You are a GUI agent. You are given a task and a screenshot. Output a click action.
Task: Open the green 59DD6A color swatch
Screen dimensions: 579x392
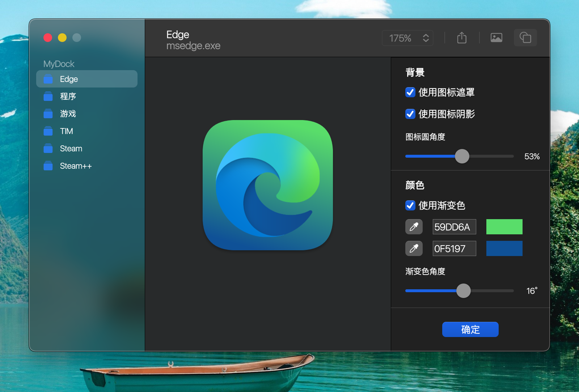tap(504, 227)
